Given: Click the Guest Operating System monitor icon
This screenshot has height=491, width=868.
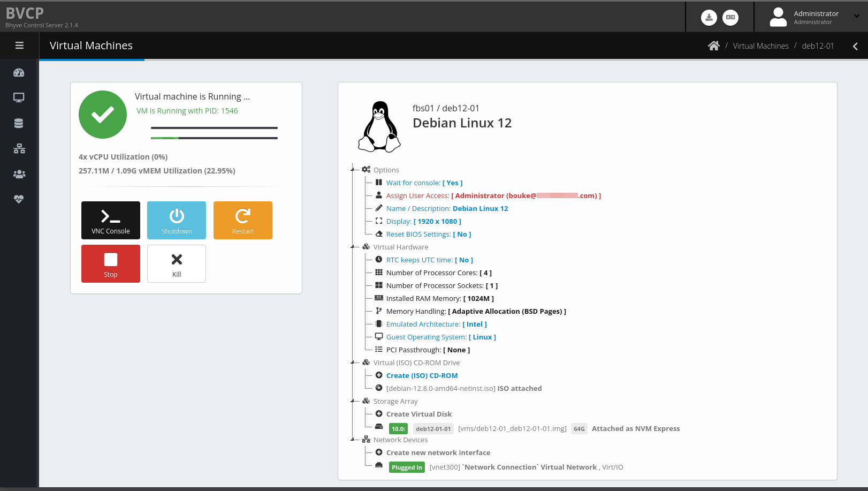Looking at the screenshot, I should 379,336.
